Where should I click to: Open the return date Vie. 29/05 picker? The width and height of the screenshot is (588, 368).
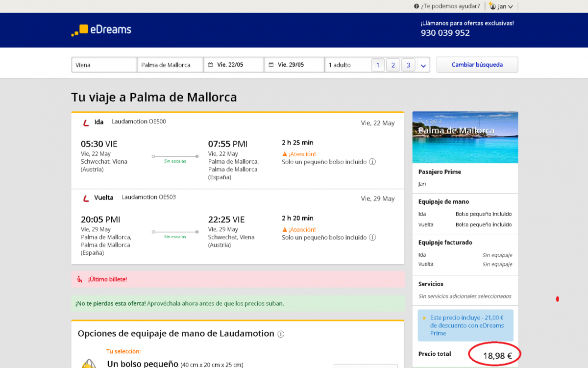click(x=294, y=65)
